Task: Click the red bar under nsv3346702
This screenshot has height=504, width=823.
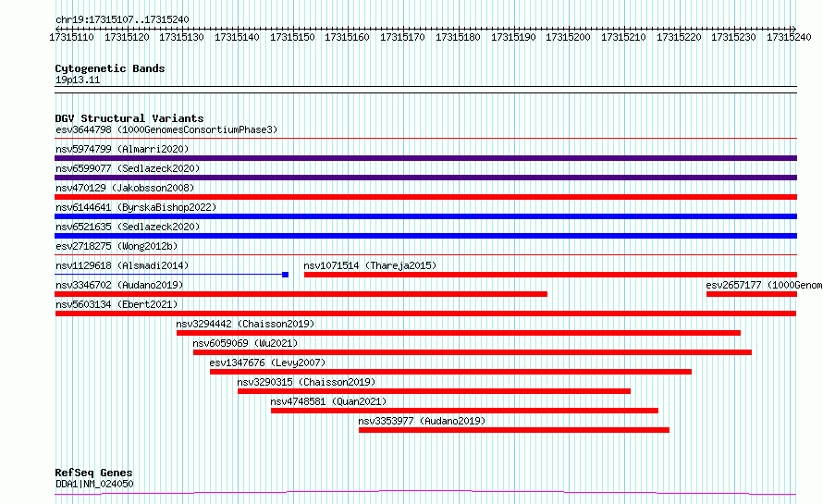Action: (301, 294)
